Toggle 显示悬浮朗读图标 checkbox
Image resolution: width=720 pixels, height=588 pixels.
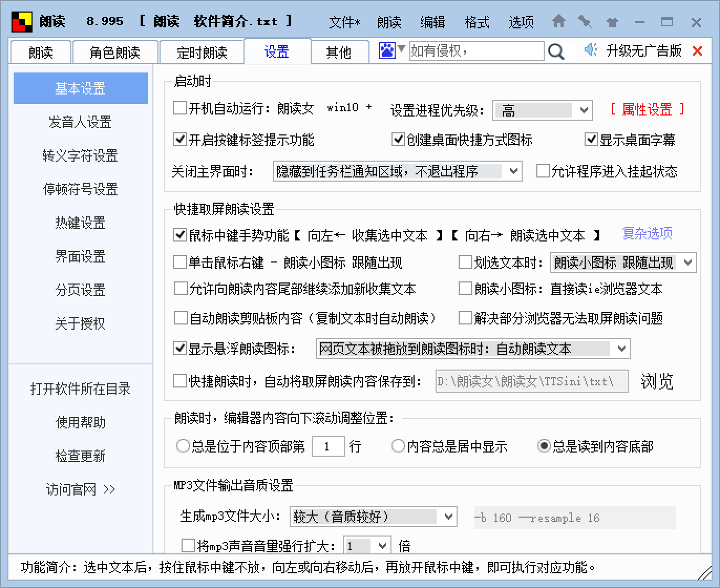180,348
